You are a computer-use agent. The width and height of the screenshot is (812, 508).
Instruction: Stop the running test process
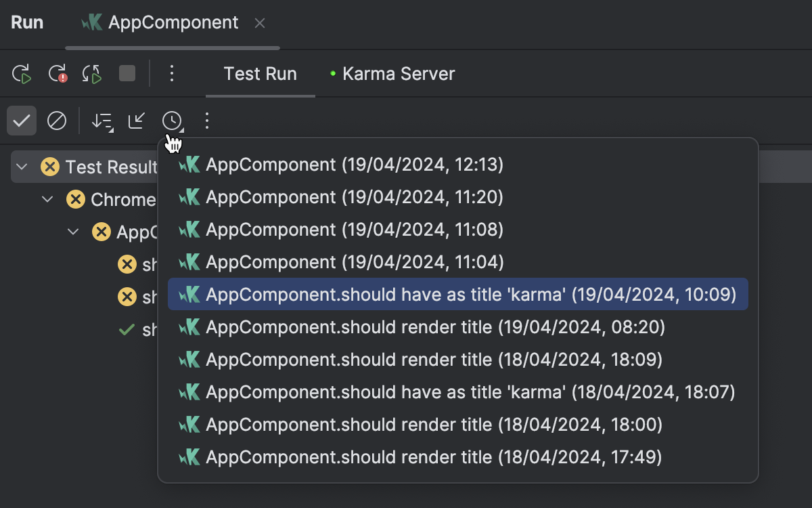coord(127,73)
